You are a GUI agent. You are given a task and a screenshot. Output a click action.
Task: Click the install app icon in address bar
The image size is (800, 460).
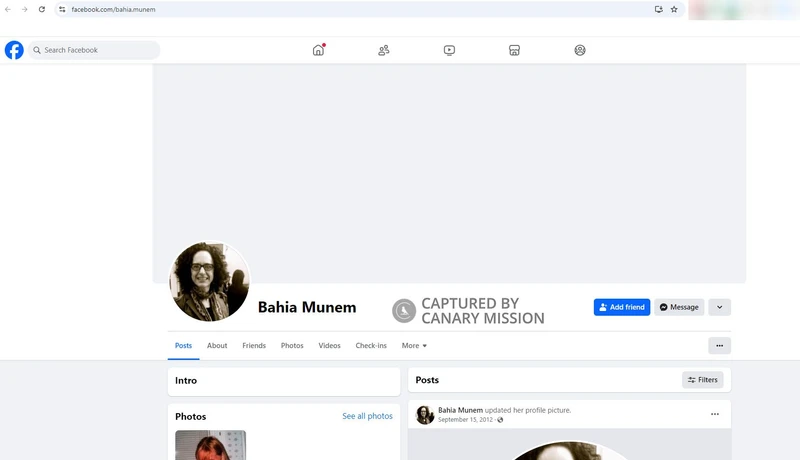[x=659, y=9]
